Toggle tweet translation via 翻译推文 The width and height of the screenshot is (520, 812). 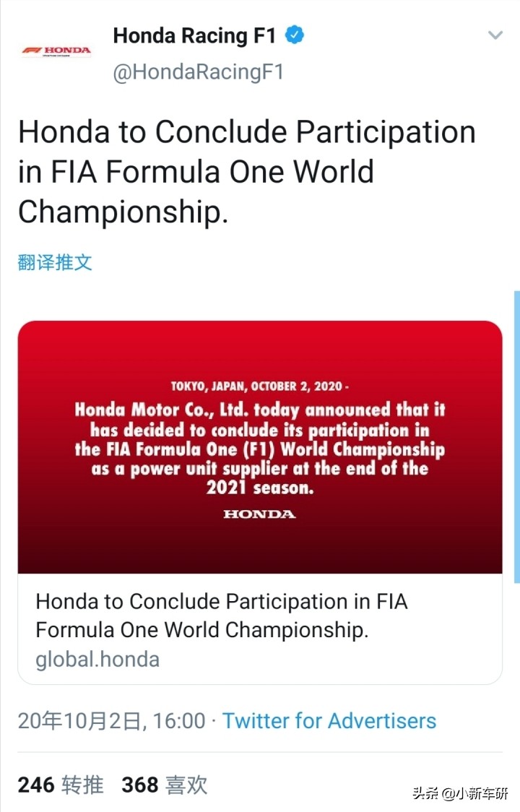pyautogui.click(x=55, y=263)
